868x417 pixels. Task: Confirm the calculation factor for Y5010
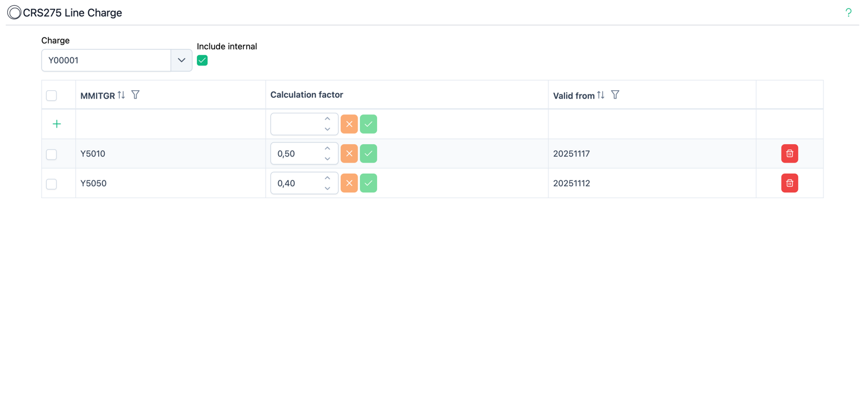pos(368,153)
